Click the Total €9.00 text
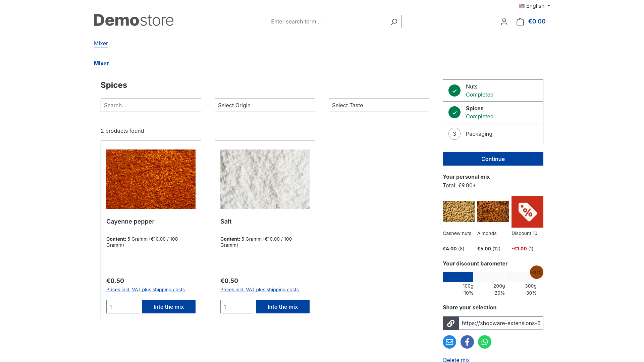Screen dimensions: 644x362 459,185
